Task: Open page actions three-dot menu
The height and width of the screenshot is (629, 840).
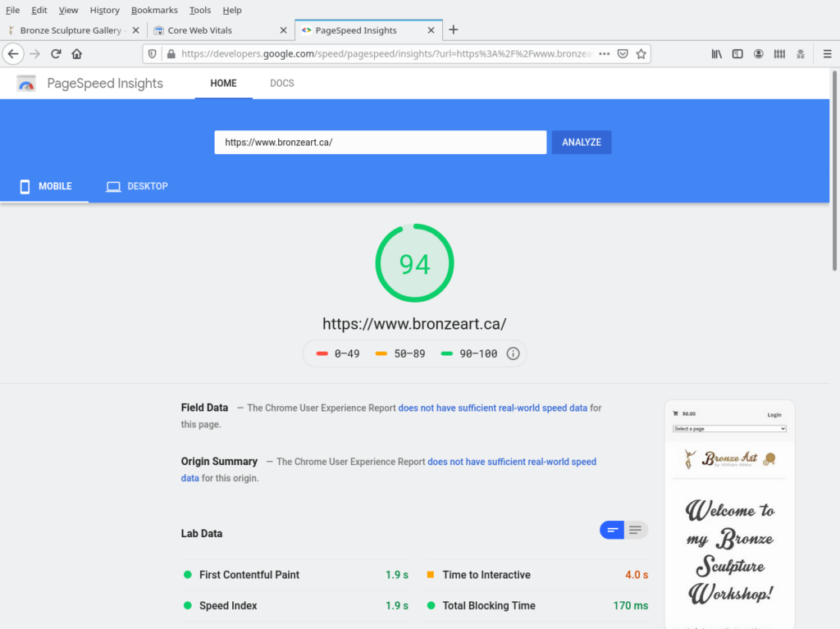Action: (x=605, y=53)
